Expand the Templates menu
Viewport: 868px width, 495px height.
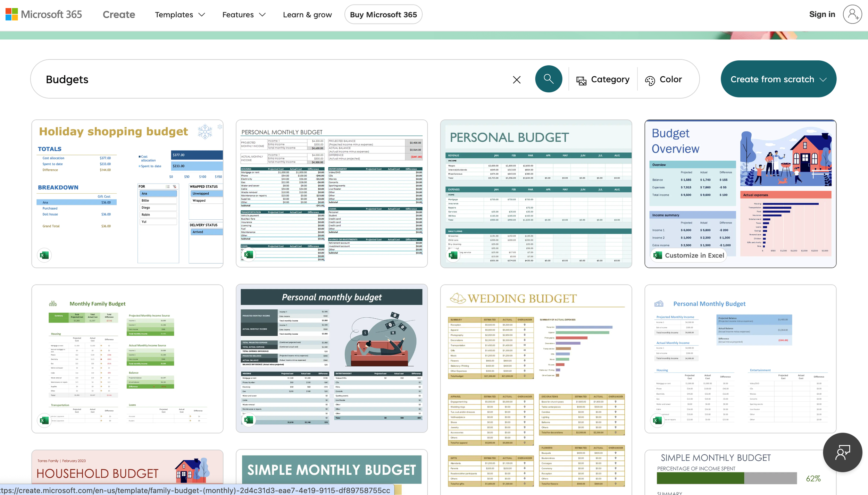(180, 15)
